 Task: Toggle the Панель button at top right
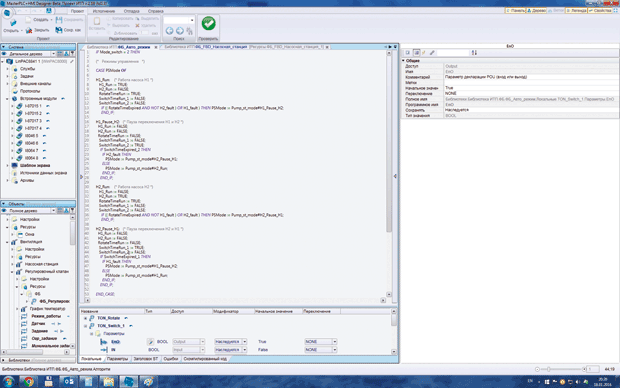pos(515,11)
